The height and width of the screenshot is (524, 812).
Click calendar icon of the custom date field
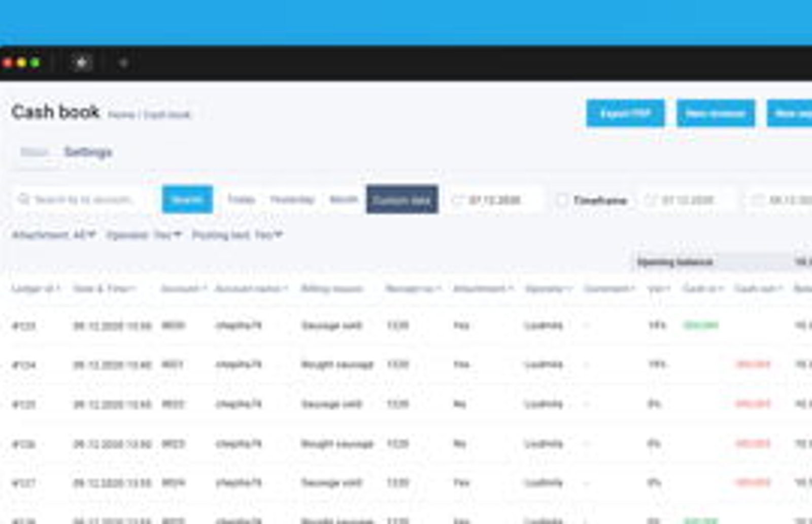pos(457,200)
